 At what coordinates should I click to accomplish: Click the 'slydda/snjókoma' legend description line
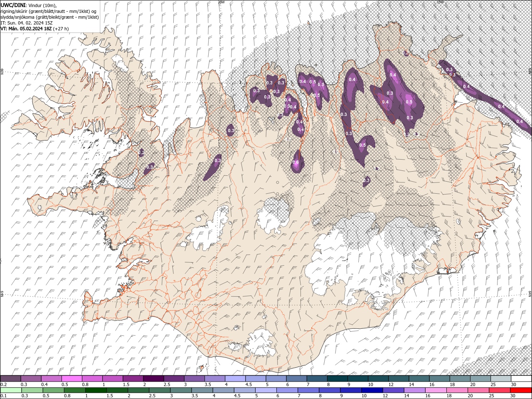pyautogui.click(x=49, y=17)
